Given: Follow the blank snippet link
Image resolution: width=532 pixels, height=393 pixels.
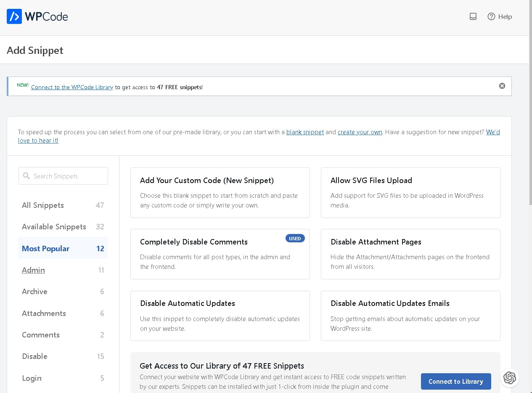Looking at the screenshot, I should [x=305, y=132].
